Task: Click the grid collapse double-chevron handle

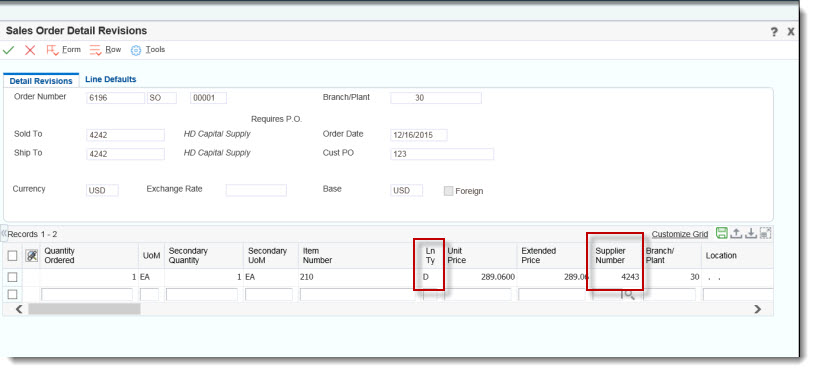Action: pos(4,233)
